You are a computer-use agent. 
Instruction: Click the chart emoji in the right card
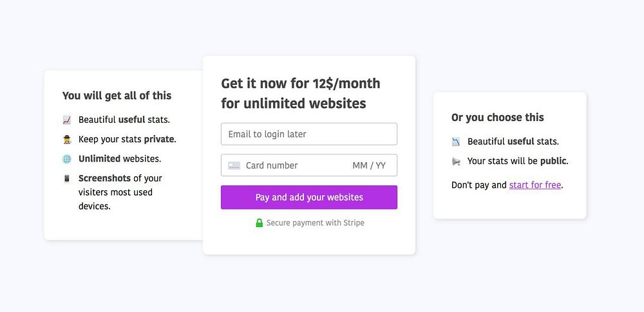[x=456, y=142]
